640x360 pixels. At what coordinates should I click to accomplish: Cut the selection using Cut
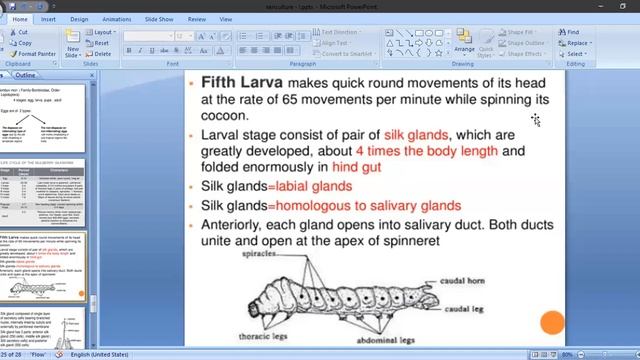(19, 32)
